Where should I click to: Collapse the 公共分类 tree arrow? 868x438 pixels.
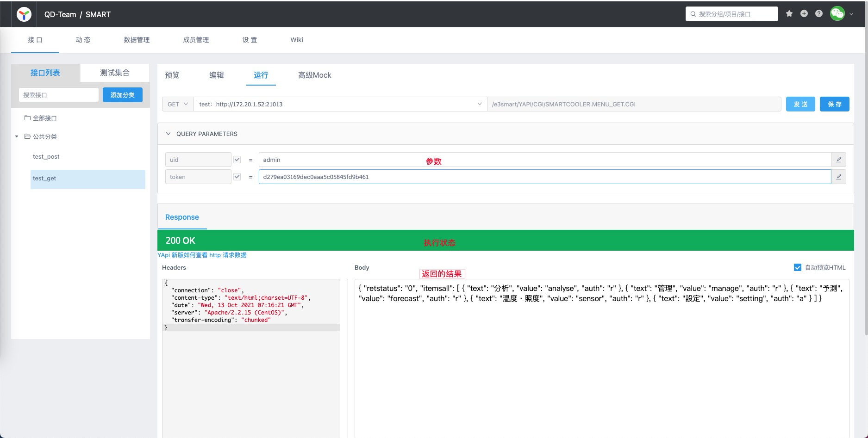pyautogui.click(x=17, y=136)
